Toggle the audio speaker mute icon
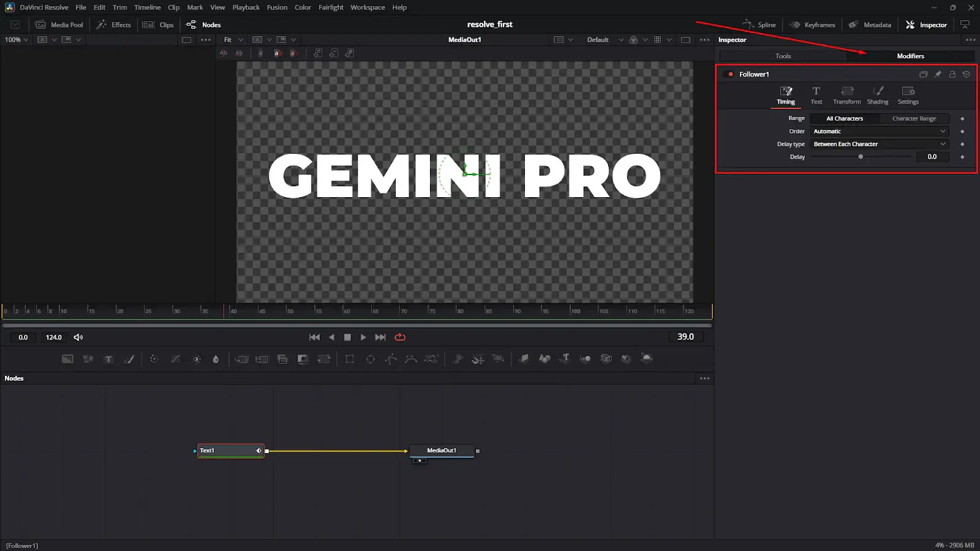The height and width of the screenshot is (551, 980). 78,337
